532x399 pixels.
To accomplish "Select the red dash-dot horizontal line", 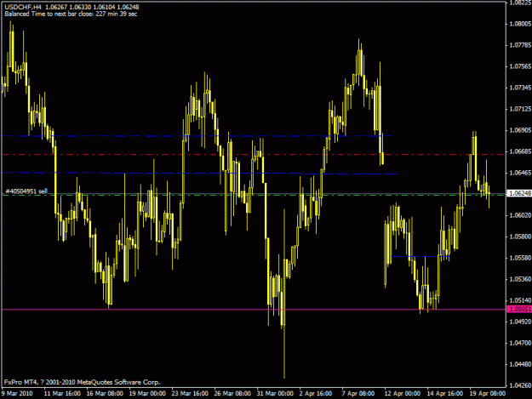I will click(x=253, y=155).
